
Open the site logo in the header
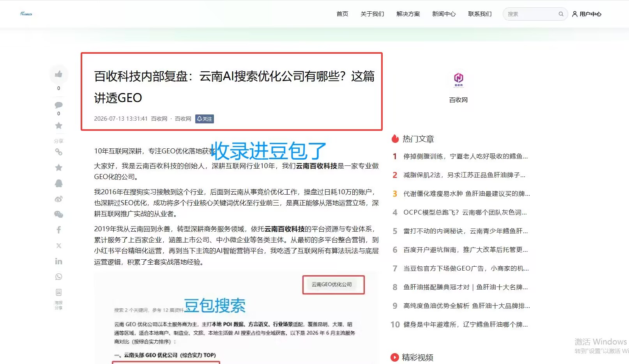tap(26, 14)
